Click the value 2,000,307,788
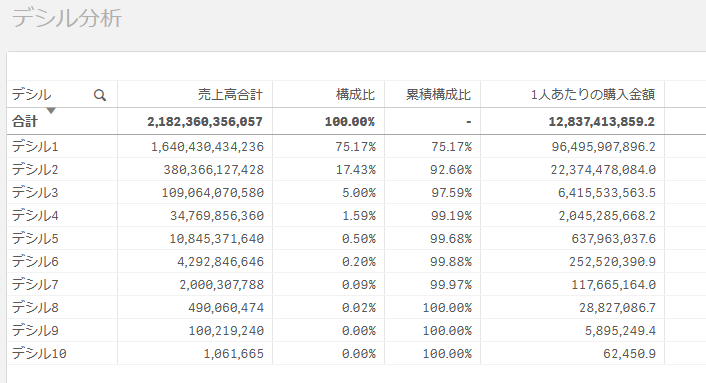Image resolution: width=706 pixels, height=383 pixels. click(222, 285)
